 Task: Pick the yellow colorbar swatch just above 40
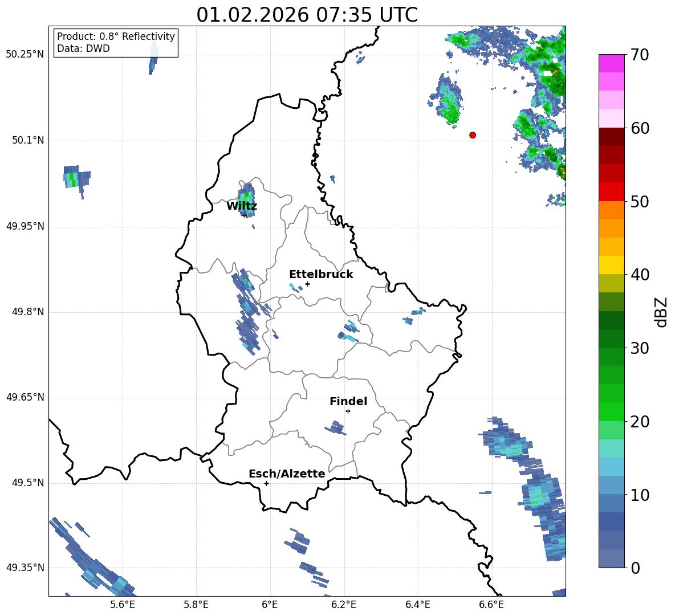611,265
